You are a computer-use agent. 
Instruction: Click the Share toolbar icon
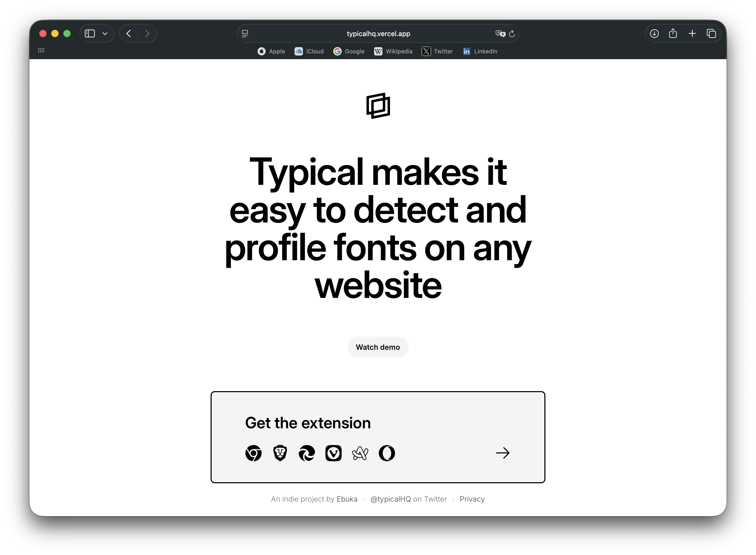(673, 33)
